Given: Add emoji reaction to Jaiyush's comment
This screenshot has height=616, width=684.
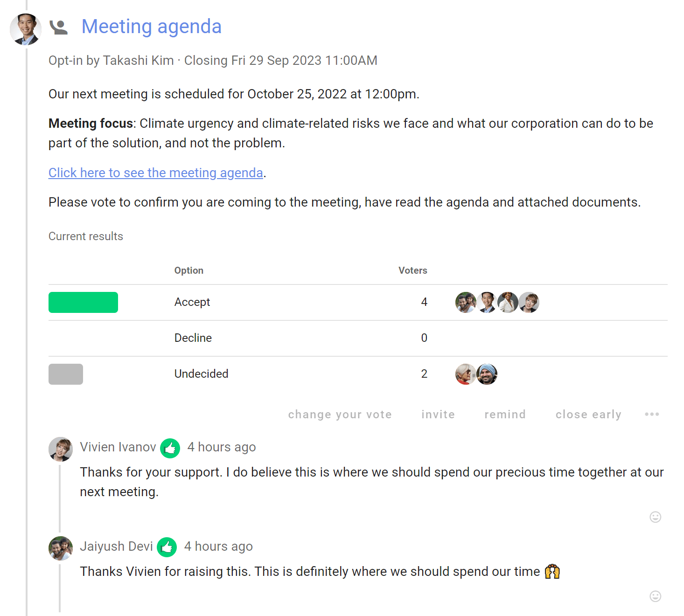Looking at the screenshot, I should [x=655, y=596].
